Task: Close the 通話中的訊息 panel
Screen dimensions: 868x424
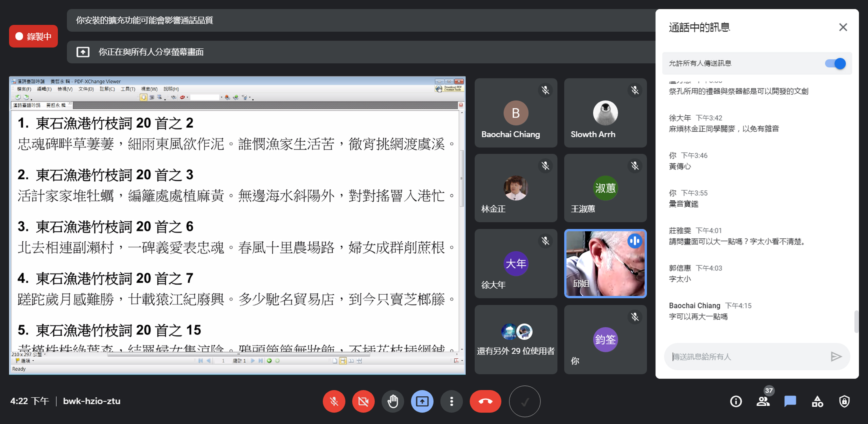Action: click(843, 27)
